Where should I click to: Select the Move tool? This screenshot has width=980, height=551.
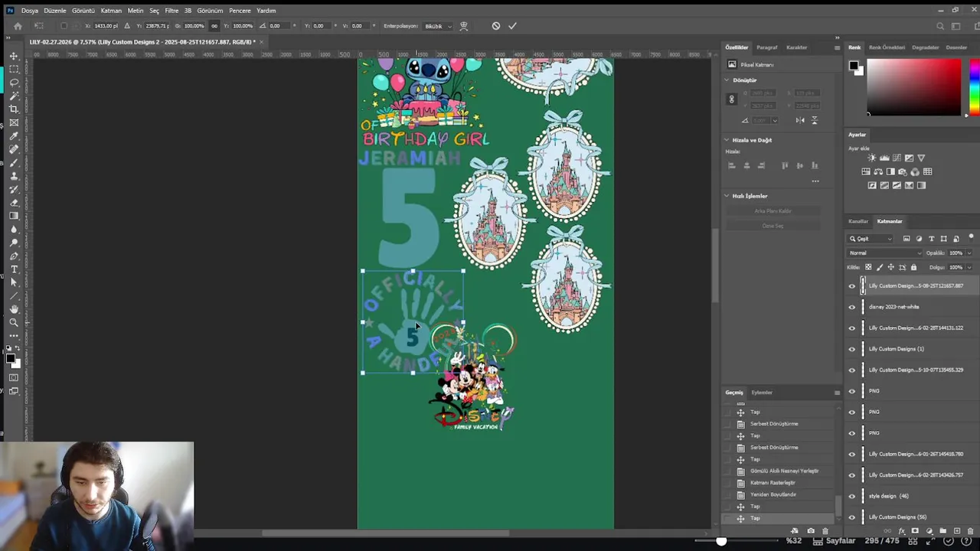click(14, 57)
